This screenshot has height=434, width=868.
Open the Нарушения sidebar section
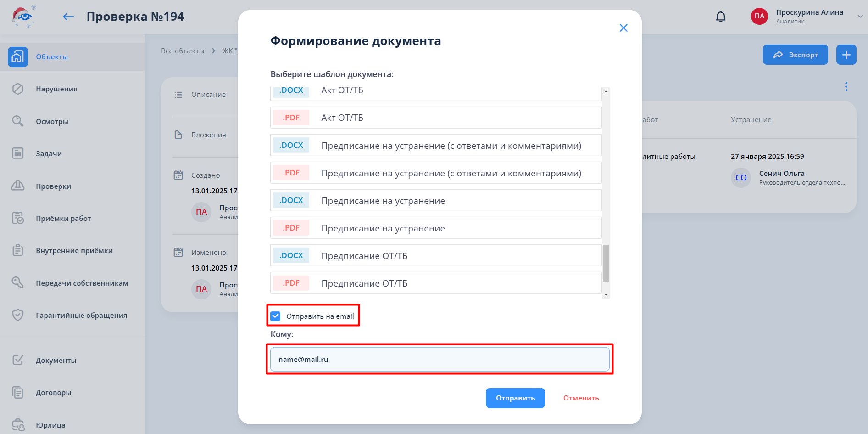click(56, 89)
